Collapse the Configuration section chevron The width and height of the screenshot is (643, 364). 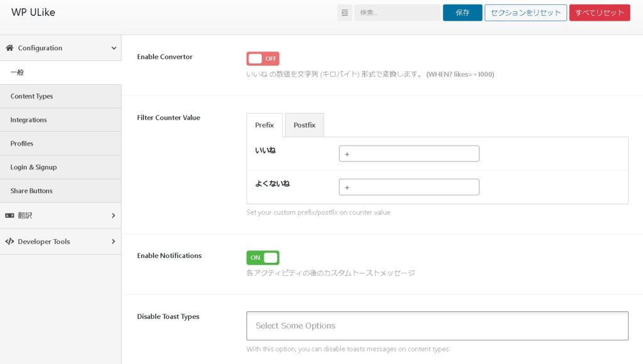coord(114,48)
